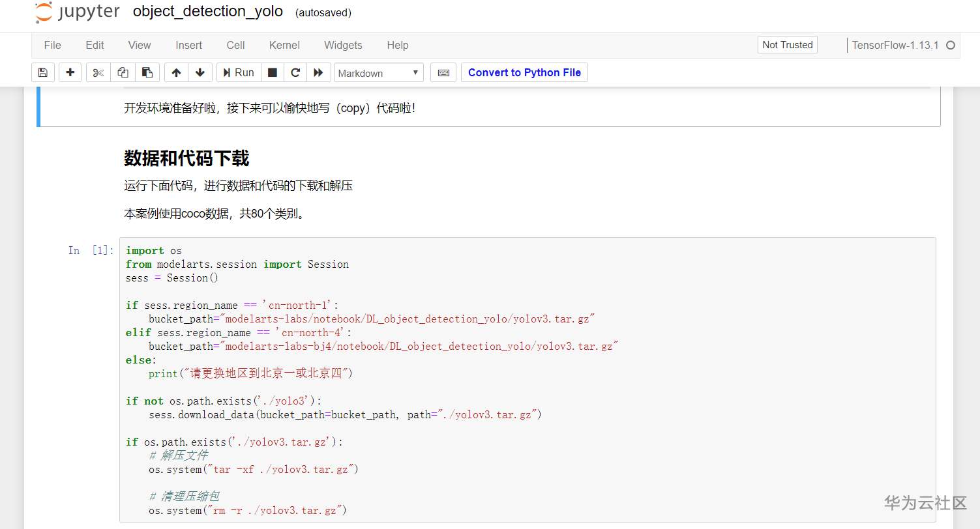Click the Jupyter logo
The height and width of the screenshot is (529, 980).
pos(78,12)
